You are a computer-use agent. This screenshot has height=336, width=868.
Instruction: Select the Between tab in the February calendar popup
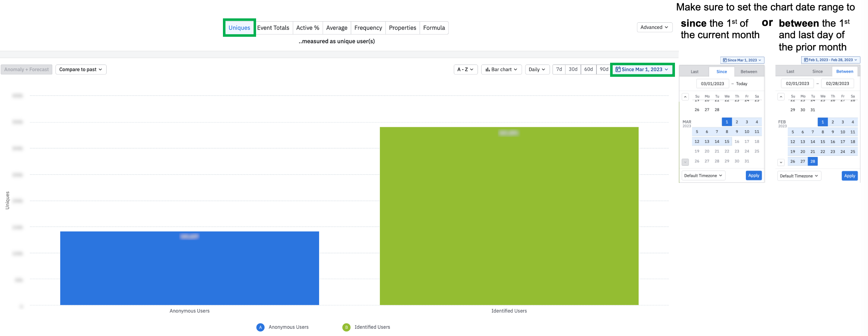(x=845, y=72)
